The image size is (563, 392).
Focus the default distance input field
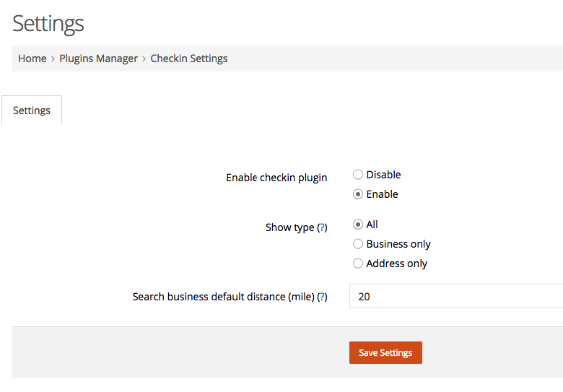[x=456, y=296]
